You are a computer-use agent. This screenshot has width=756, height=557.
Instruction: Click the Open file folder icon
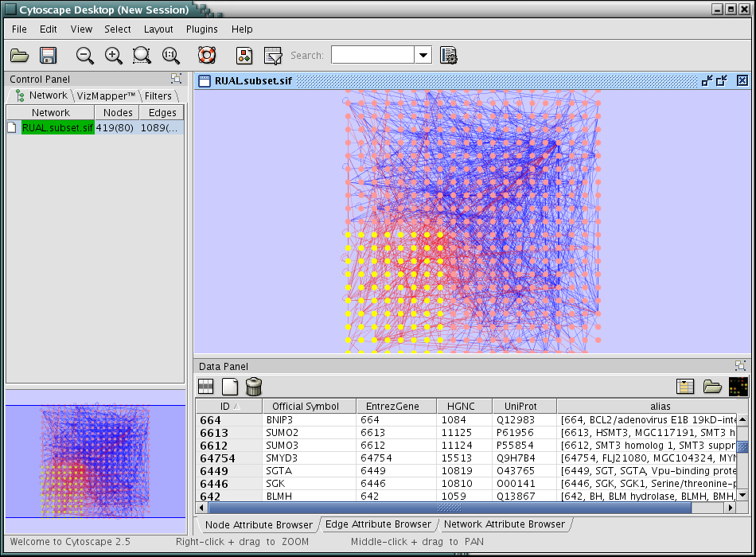click(x=19, y=56)
